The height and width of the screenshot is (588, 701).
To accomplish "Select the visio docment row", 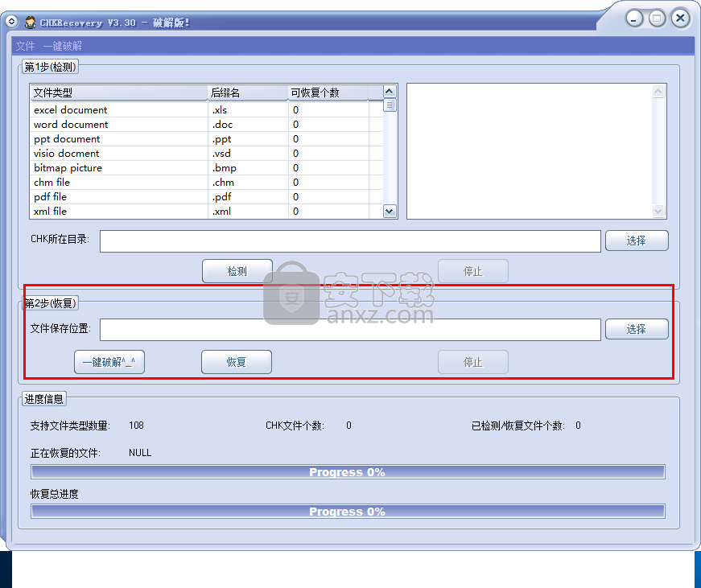I will 207,154.
